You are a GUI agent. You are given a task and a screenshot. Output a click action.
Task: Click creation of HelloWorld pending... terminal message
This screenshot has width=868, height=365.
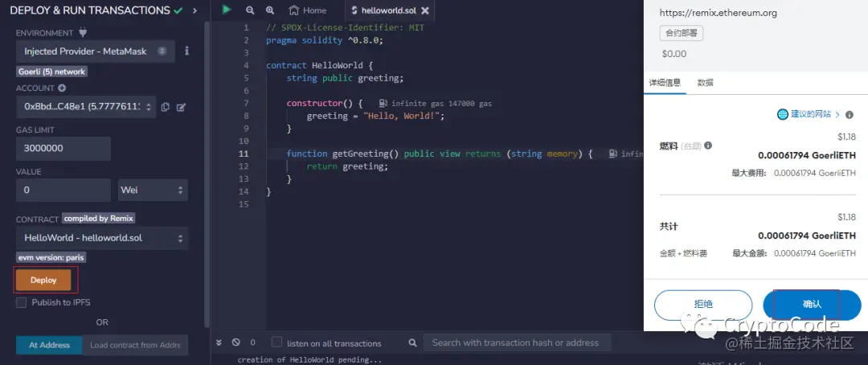click(309, 360)
